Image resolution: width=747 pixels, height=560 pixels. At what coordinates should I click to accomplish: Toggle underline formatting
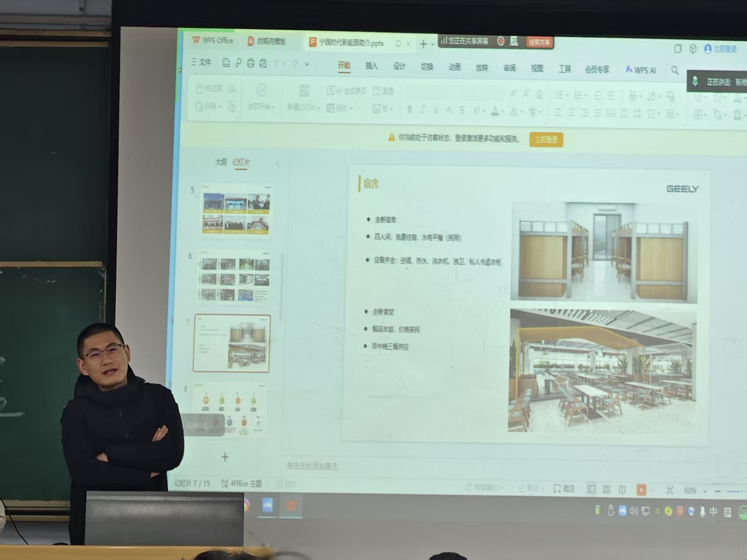pyautogui.click(x=436, y=109)
